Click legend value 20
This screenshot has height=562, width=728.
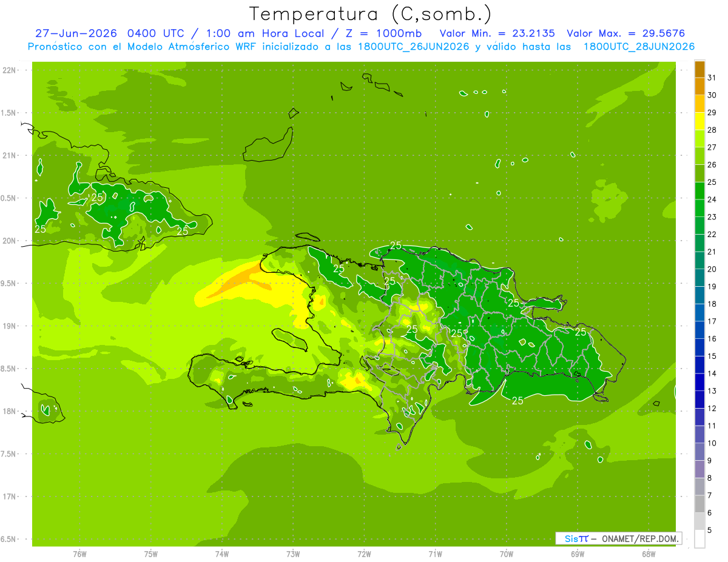[712, 269]
